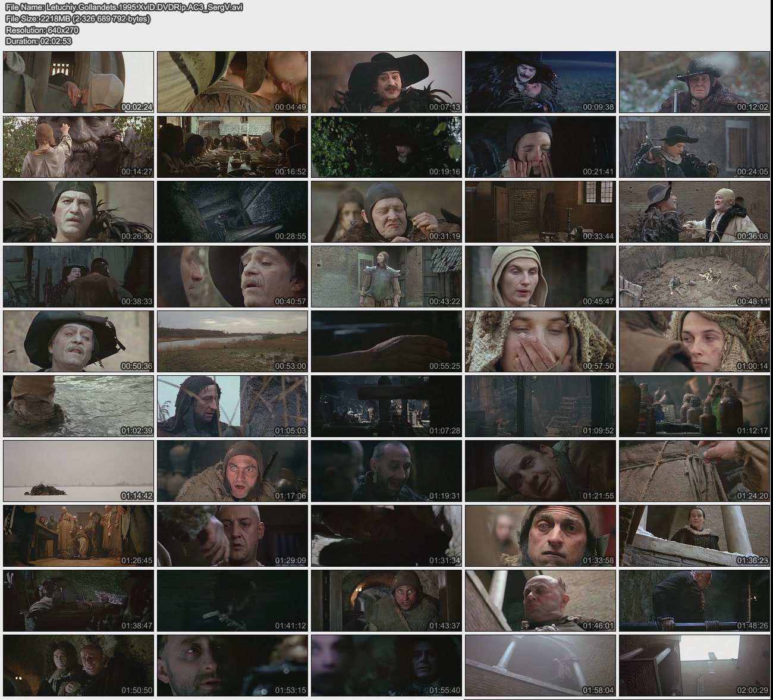773x700 pixels.
Task: Choose the landscape thumbnail at 00:53:00
Action: pyautogui.click(x=232, y=341)
